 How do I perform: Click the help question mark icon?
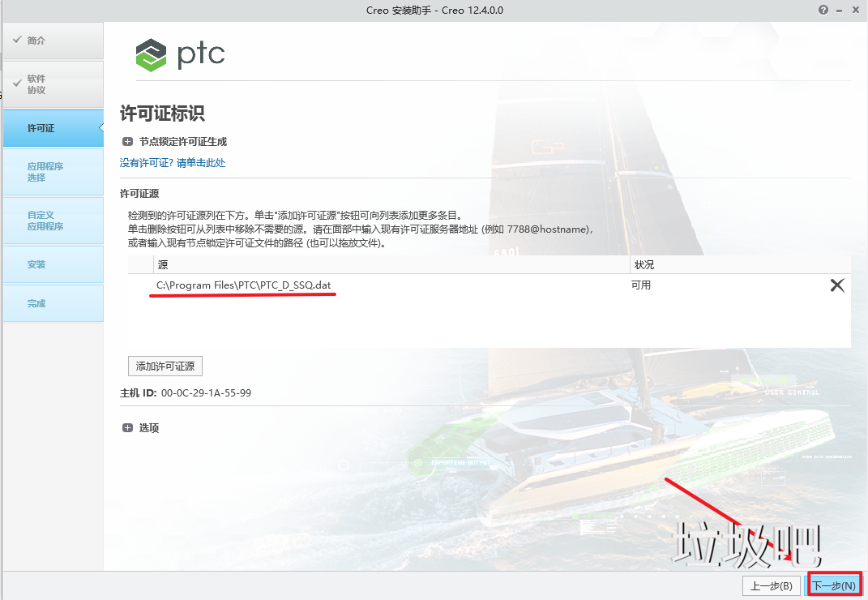point(823,10)
